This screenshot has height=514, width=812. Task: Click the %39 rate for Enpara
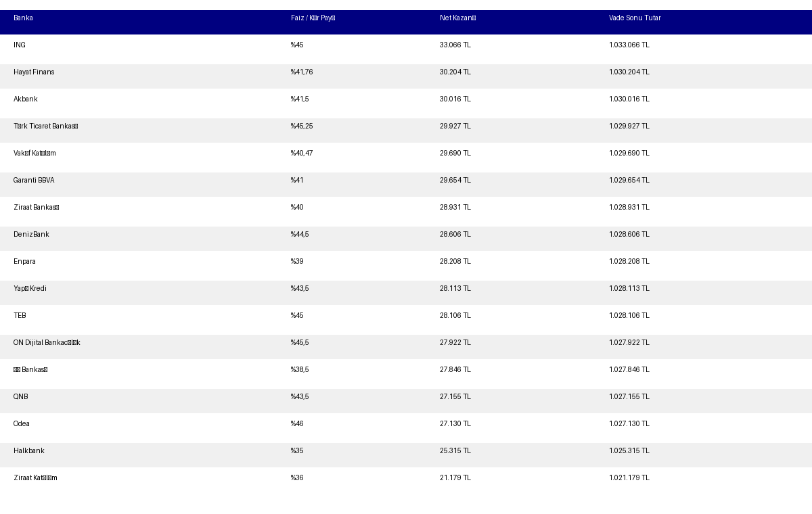tap(297, 262)
